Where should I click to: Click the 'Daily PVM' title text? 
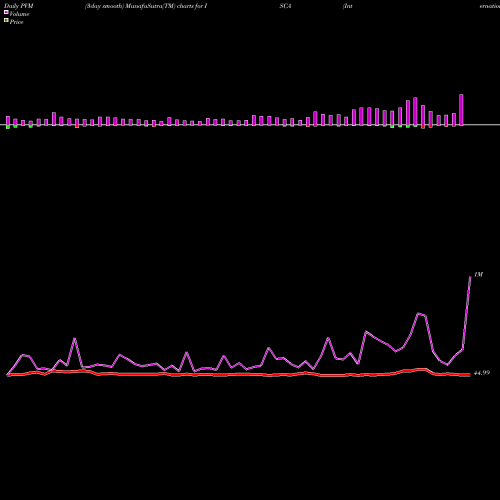[20, 6]
